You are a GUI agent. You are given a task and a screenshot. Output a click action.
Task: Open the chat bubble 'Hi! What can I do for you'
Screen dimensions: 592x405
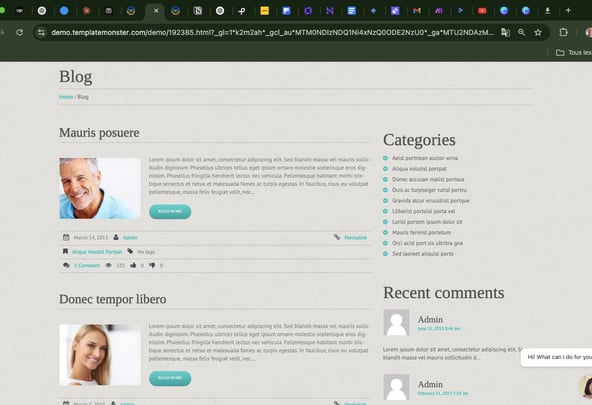click(557, 357)
